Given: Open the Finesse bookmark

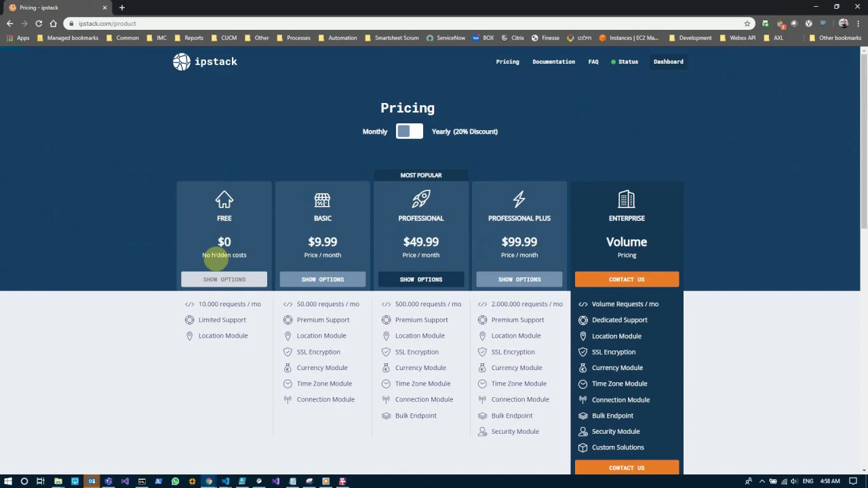Looking at the screenshot, I should pos(545,38).
